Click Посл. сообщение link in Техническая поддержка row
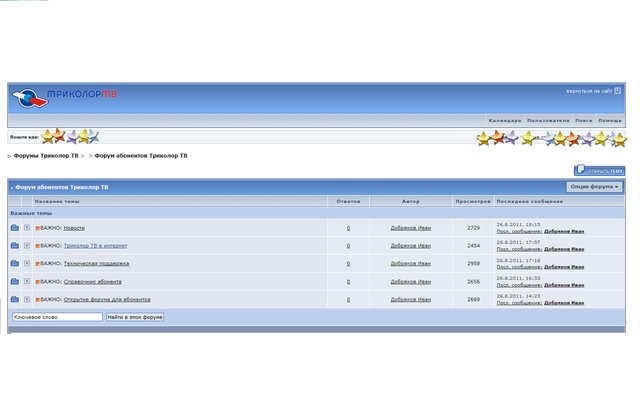The width and height of the screenshot is (640, 400). pyautogui.click(x=519, y=267)
